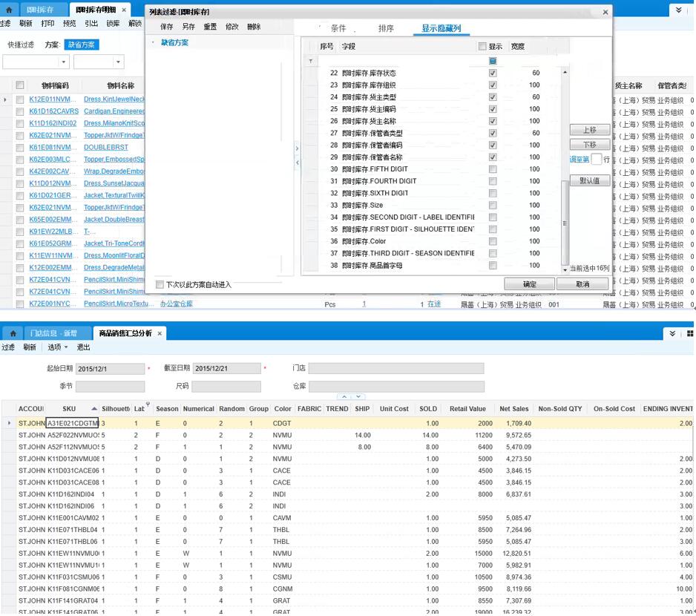Click the 调至第 link
Screen dimensions: 696x616
tap(580, 160)
